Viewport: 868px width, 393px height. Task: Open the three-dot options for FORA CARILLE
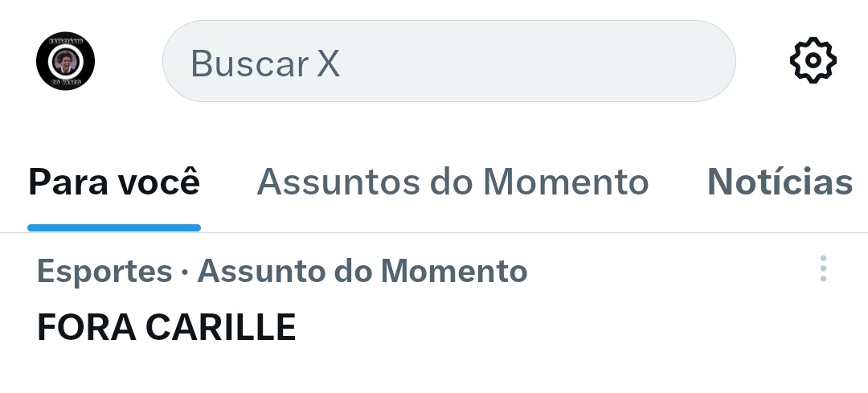[823, 268]
